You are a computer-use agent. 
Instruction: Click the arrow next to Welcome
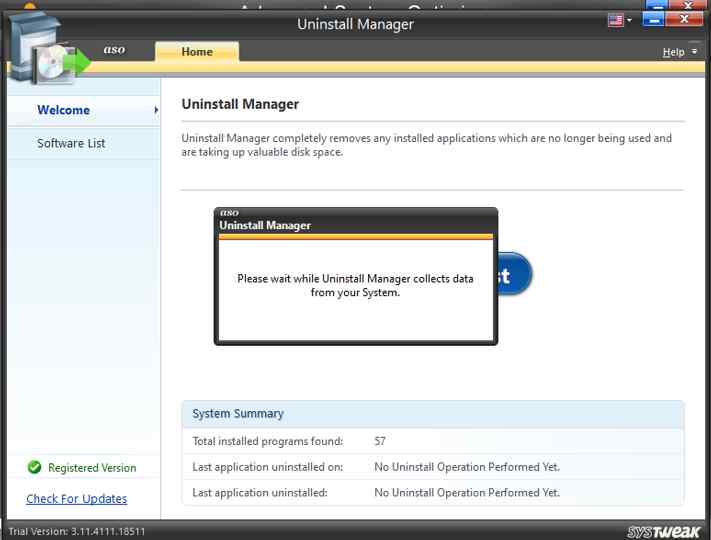point(156,110)
